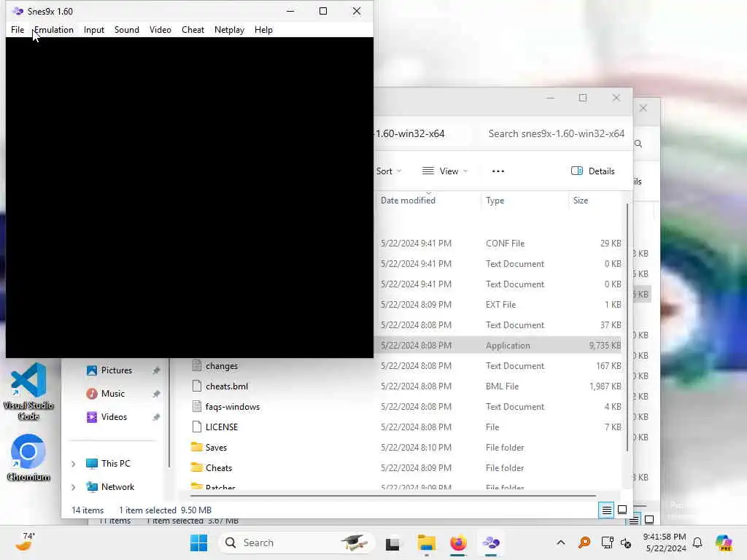Open Pictures in the navigation pane

pyautogui.click(x=116, y=370)
